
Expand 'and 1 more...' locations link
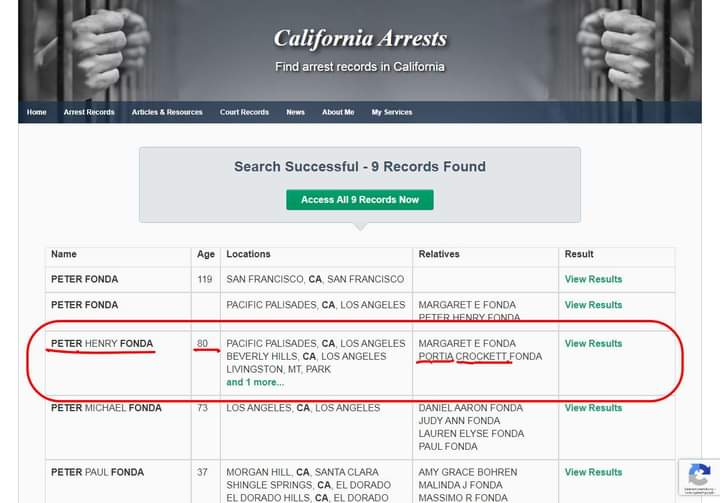(255, 382)
